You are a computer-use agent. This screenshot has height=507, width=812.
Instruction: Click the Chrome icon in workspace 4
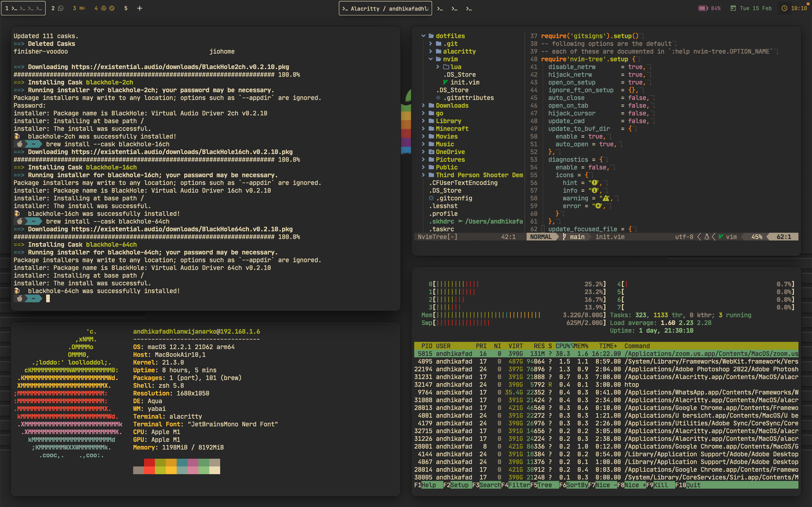pos(104,8)
